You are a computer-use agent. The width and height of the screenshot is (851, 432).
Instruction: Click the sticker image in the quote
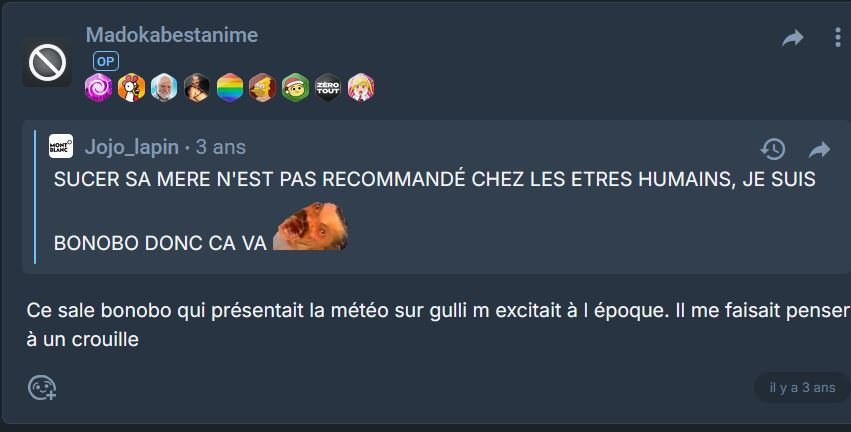310,226
